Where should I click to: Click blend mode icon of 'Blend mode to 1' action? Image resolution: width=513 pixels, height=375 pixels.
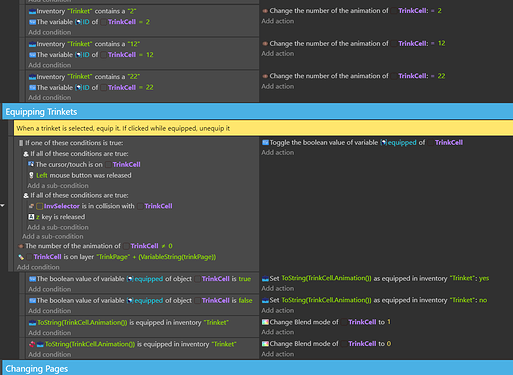(265, 322)
